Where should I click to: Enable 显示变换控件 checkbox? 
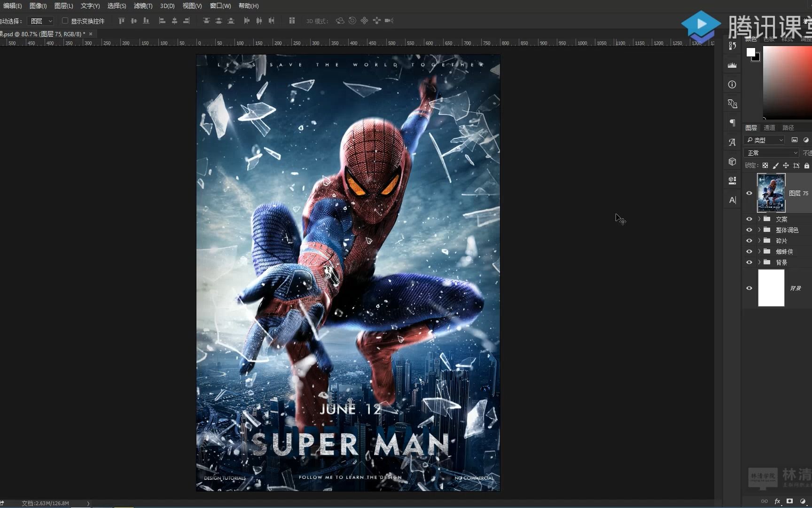pos(65,21)
